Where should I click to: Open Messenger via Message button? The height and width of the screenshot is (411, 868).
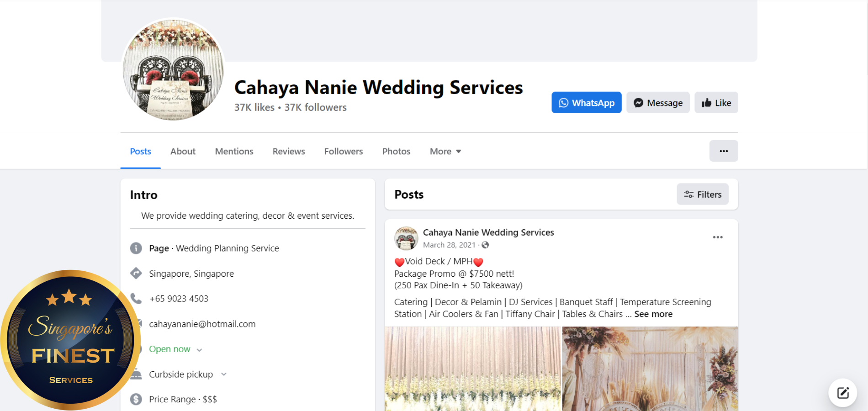coord(657,103)
